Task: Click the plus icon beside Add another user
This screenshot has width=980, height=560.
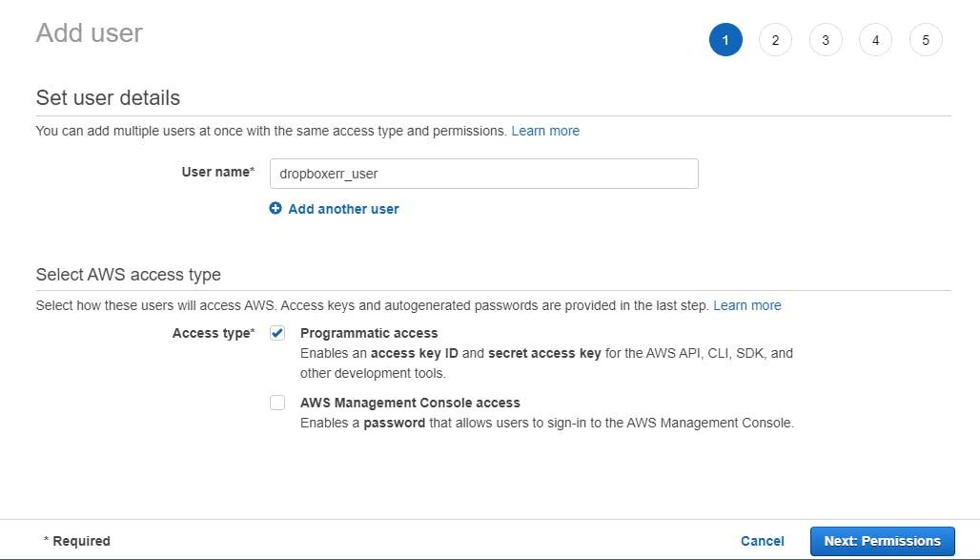Action: [x=276, y=208]
